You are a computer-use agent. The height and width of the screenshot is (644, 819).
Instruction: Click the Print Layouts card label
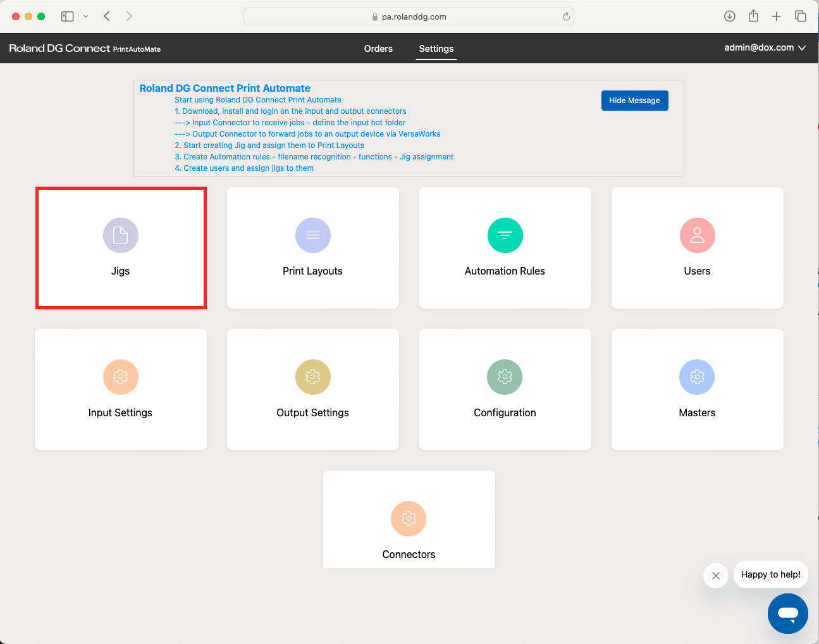(312, 271)
